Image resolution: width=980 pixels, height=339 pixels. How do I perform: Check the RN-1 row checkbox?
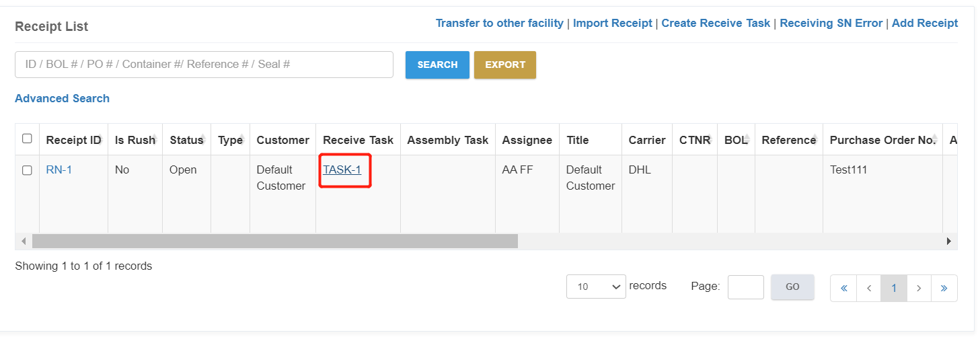[x=27, y=170]
